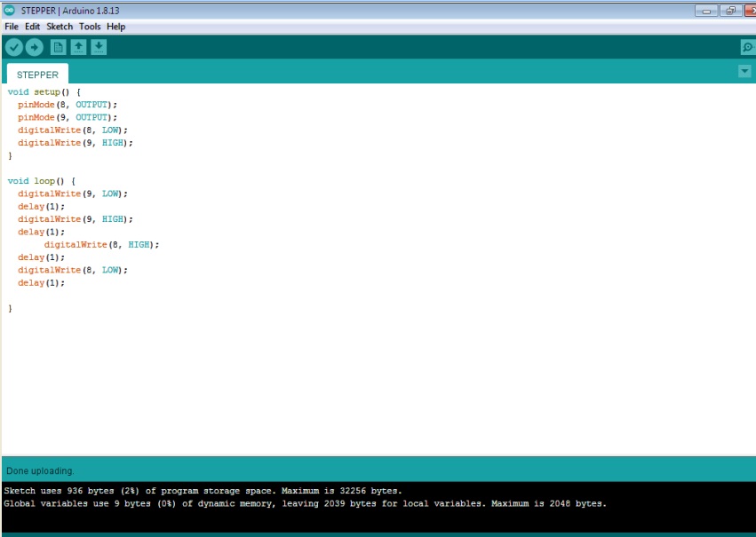Click the 'void setup() {' line

click(44, 92)
